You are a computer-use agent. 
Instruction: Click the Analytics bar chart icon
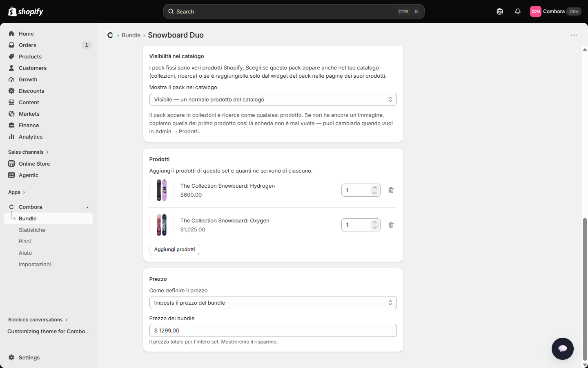pos(11,137)
